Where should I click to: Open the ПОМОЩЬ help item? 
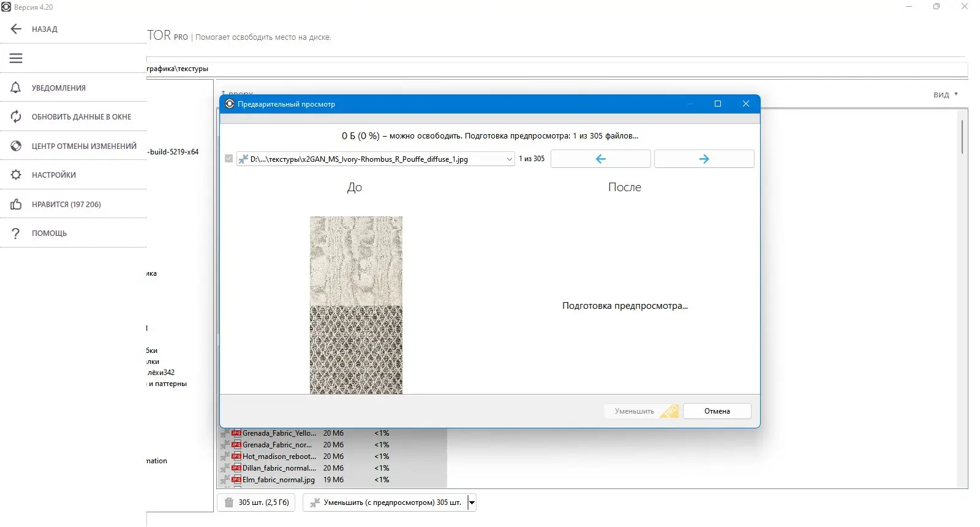(73, 233)
